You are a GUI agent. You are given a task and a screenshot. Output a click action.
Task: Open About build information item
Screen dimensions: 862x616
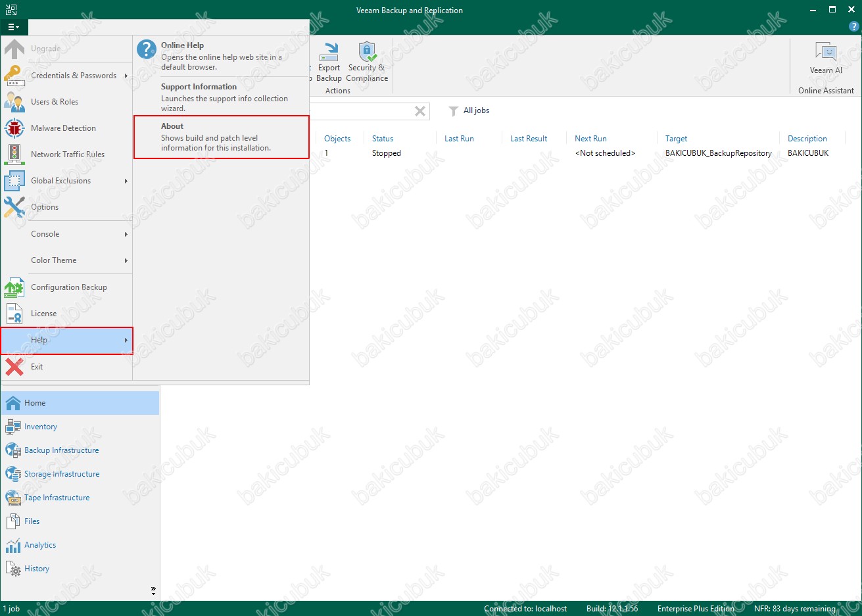(222, 137)
